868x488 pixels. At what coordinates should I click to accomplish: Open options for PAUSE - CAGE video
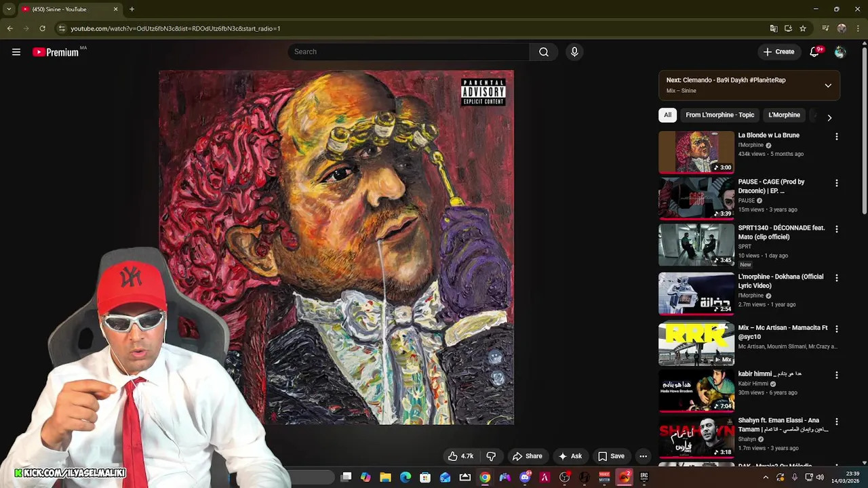point(836,183)
